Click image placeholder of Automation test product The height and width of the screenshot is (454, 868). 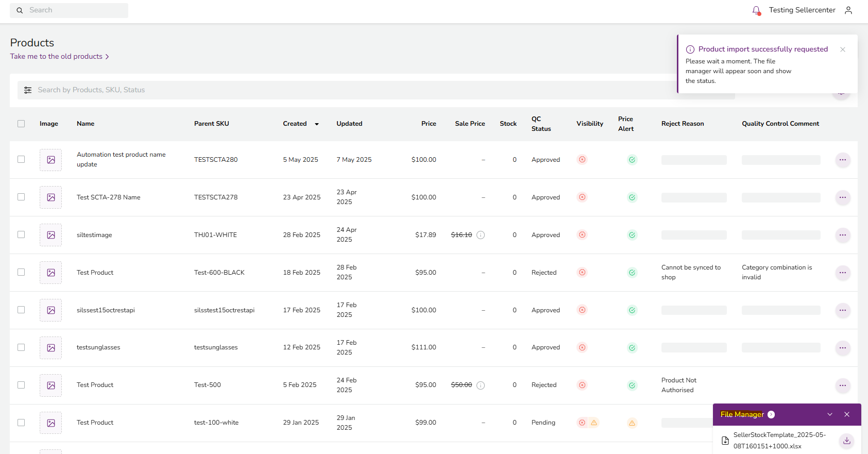click(51, 160)
